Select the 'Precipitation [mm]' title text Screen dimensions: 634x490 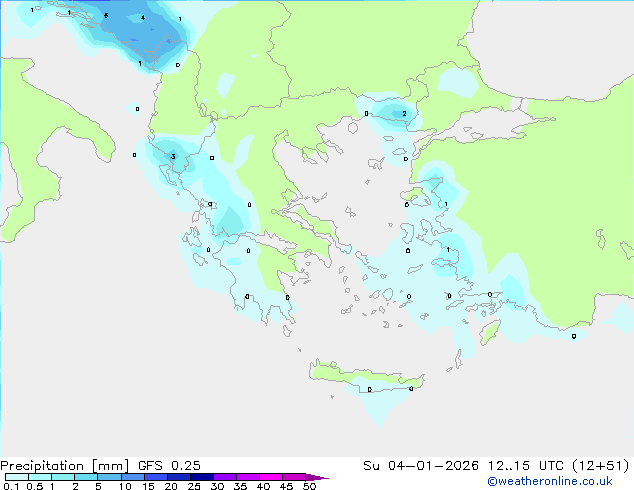click(x=65, y=466)
